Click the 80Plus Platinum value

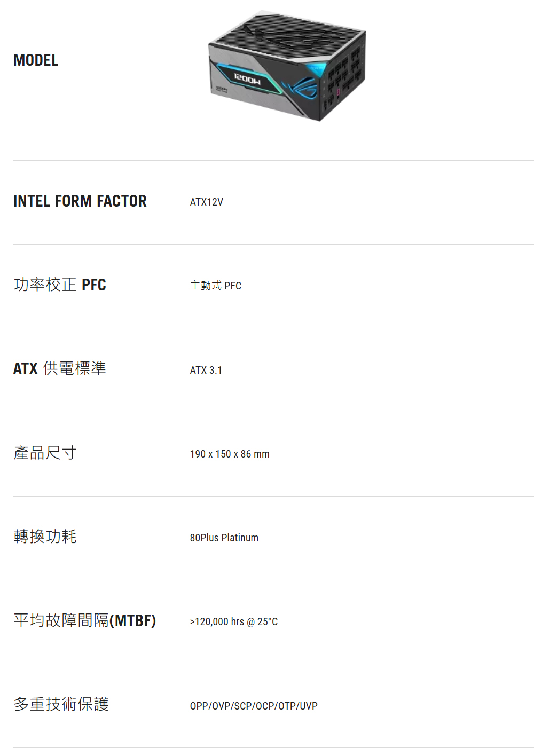coord(224,538)
